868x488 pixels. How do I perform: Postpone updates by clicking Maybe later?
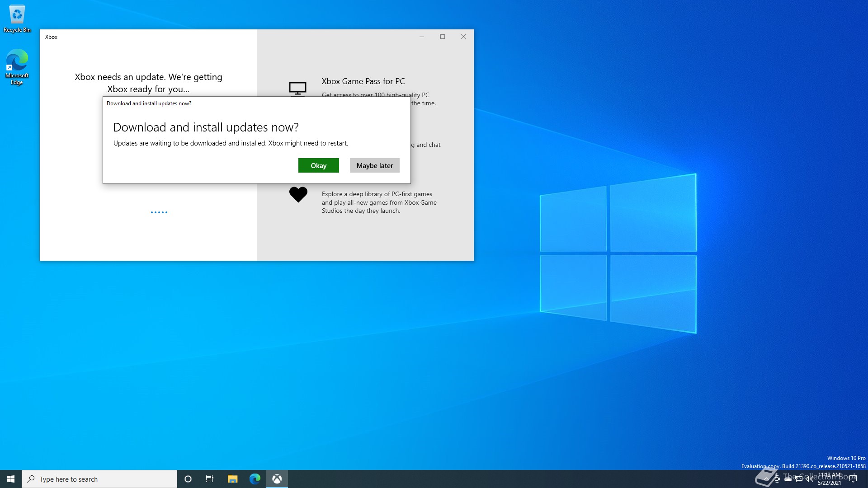pyautogui.click(x=374, y=165)
